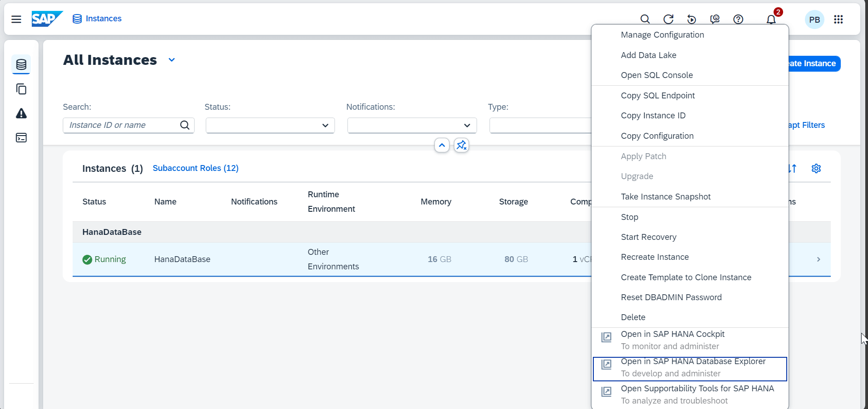
Task: Toggle the navigation sidebar with the hamburger icon
Action: coord(16,19)
